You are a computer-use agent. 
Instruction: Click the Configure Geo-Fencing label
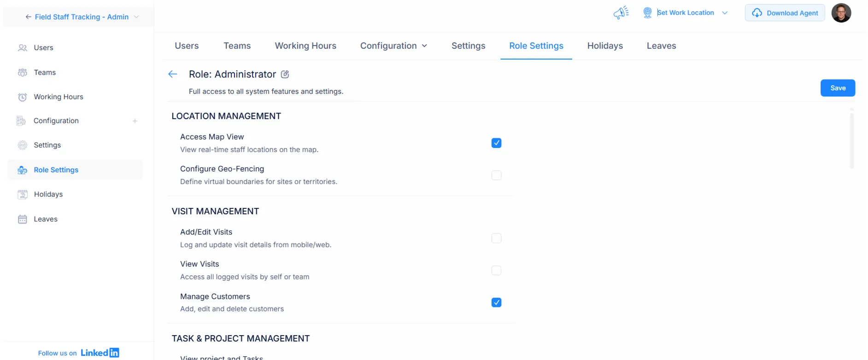coord(222,169)
